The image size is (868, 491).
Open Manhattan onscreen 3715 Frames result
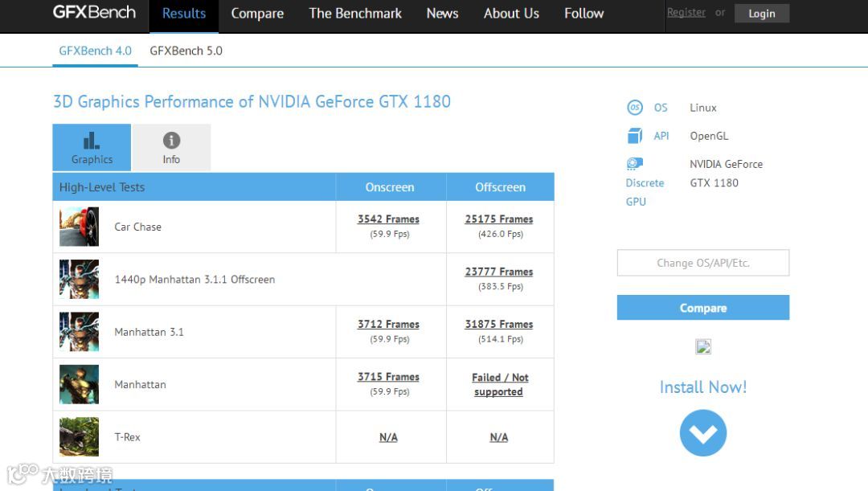pos(389,377)
